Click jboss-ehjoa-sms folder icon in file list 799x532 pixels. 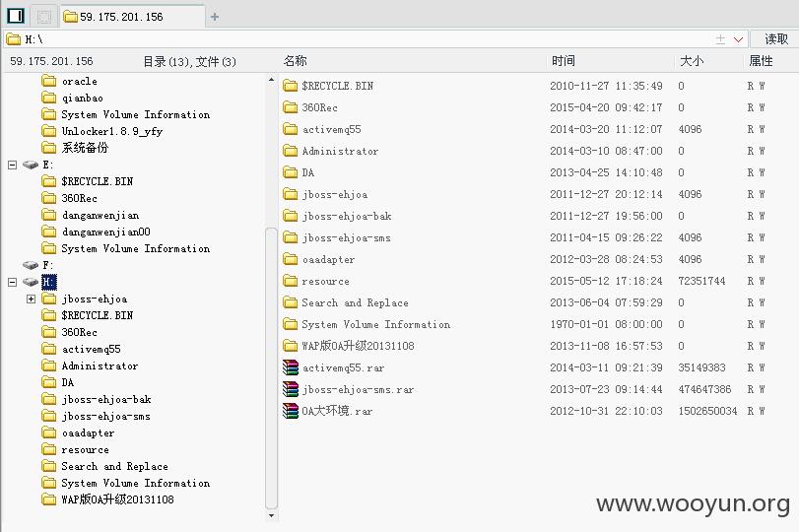pos(291,237)
